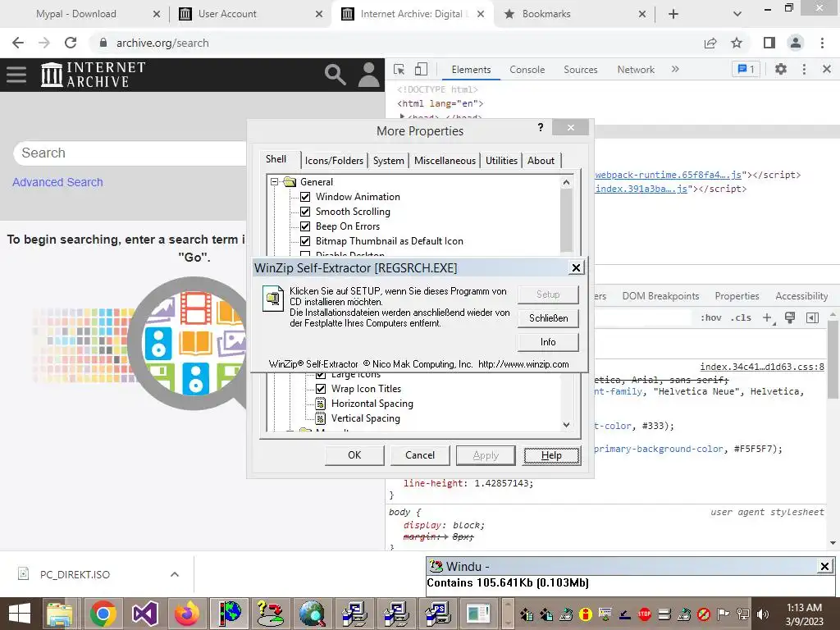840x630 pixels.
Task: Click the question mark help in More Properties
Action: (x=541, y=127)
